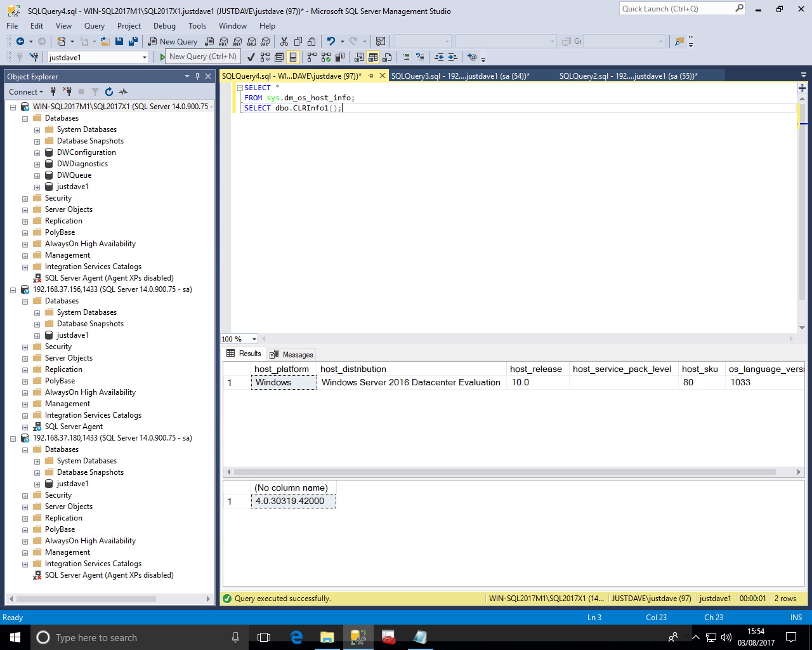The width and height of the screenshot is (812, 650).
Task: Click the Cut scissors icon
Action: click(284, 42)
